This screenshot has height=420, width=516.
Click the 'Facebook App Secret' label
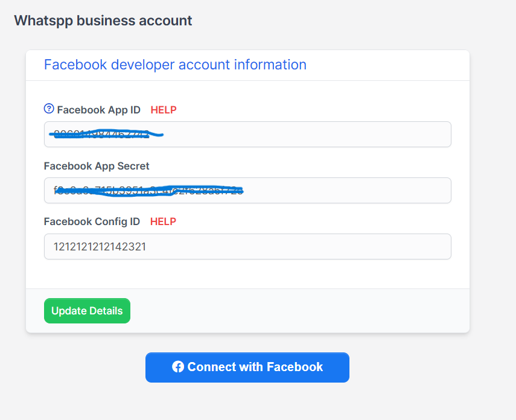(97, 166)
